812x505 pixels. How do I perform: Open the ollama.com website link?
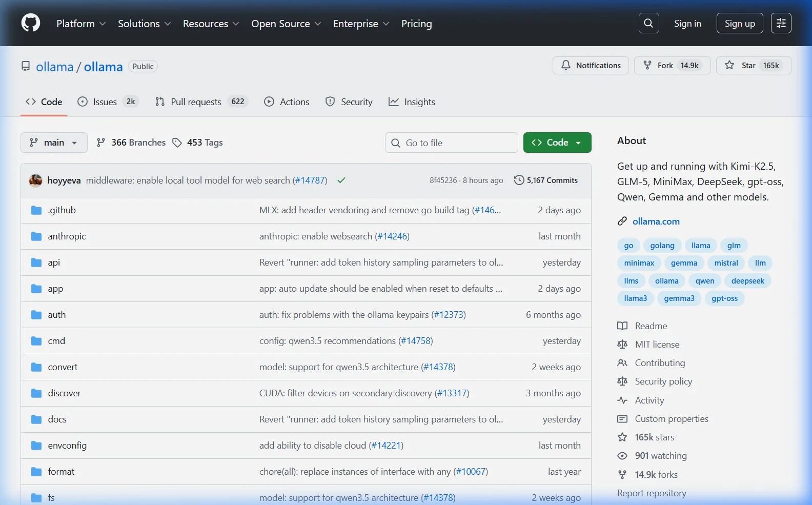tap(656, 221)
